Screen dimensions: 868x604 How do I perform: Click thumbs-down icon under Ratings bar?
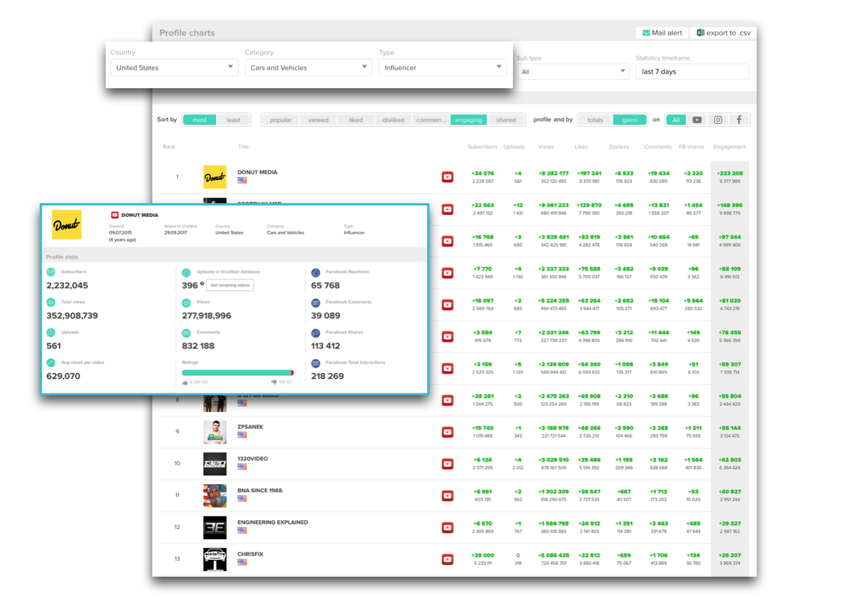(x=274, y=382)
